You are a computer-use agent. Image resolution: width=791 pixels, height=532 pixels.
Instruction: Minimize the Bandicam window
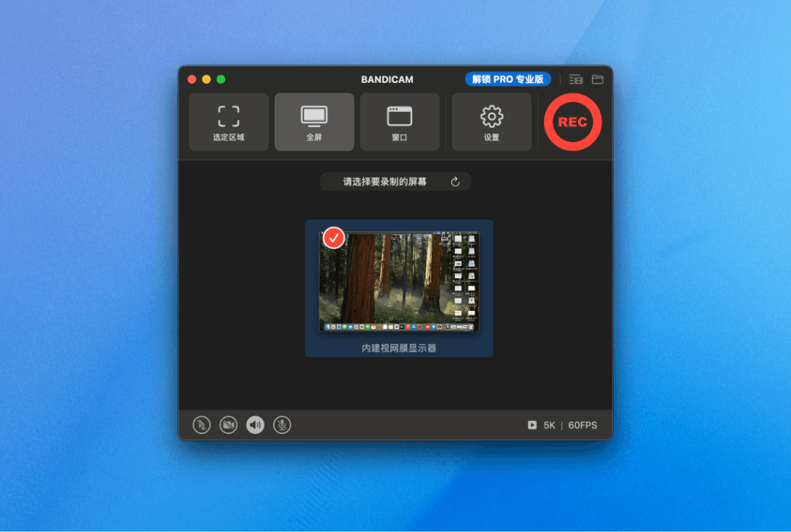206,79
